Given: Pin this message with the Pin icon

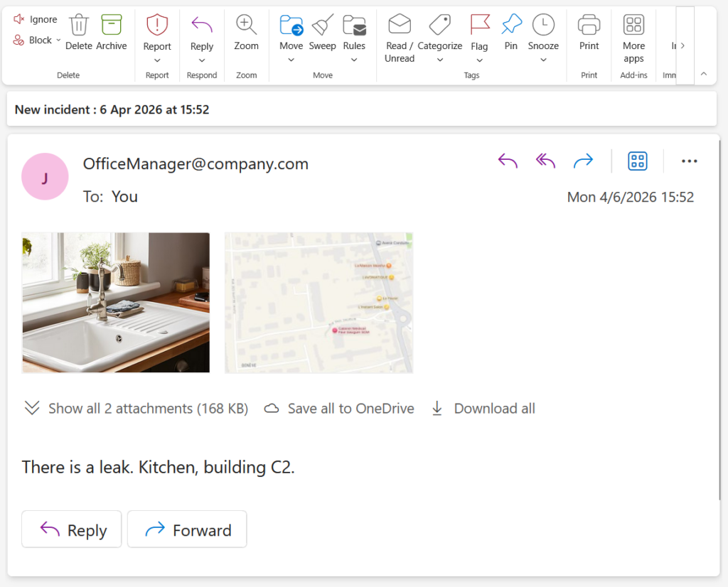Looking at the screenshot, I should (510, 26).
